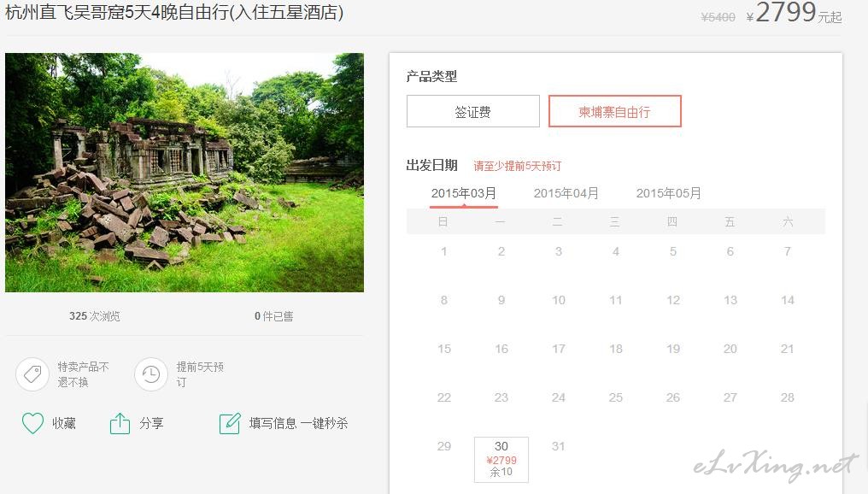
Task: Click calendar date 31
Action: pyautogui.click(x=559, y=446)
